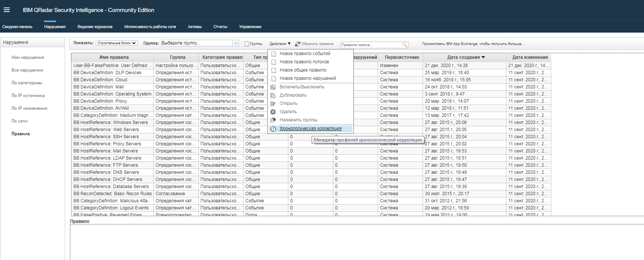Switch to the 'Нарушения' tab
Viewport: 644px width, 260px height.
55,27
